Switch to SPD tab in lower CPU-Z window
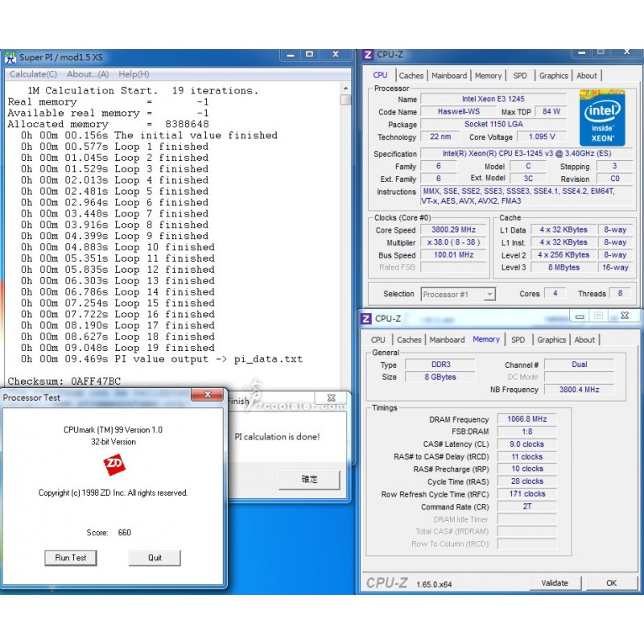644x644 pixels. [x=518, y=340]
